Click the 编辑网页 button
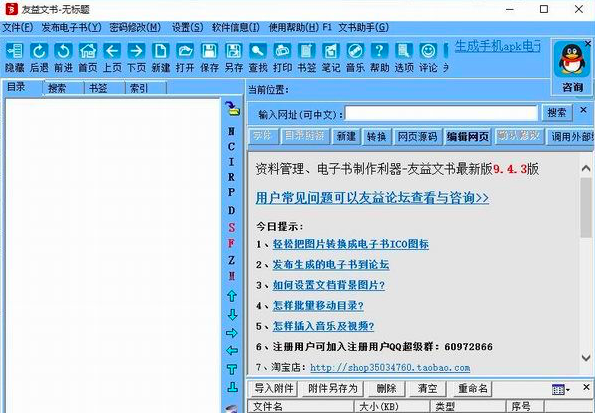Viewport: 595px width, 413px height. 468,136
